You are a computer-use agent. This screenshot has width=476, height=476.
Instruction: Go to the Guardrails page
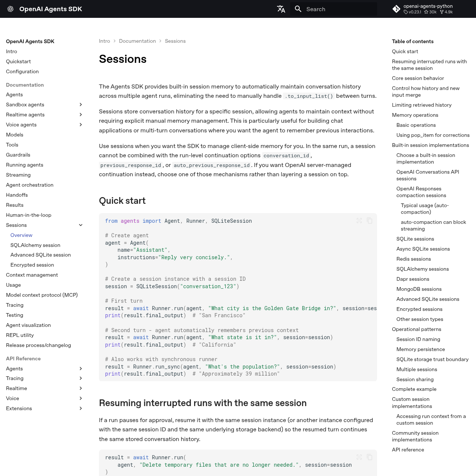point(18,155)
